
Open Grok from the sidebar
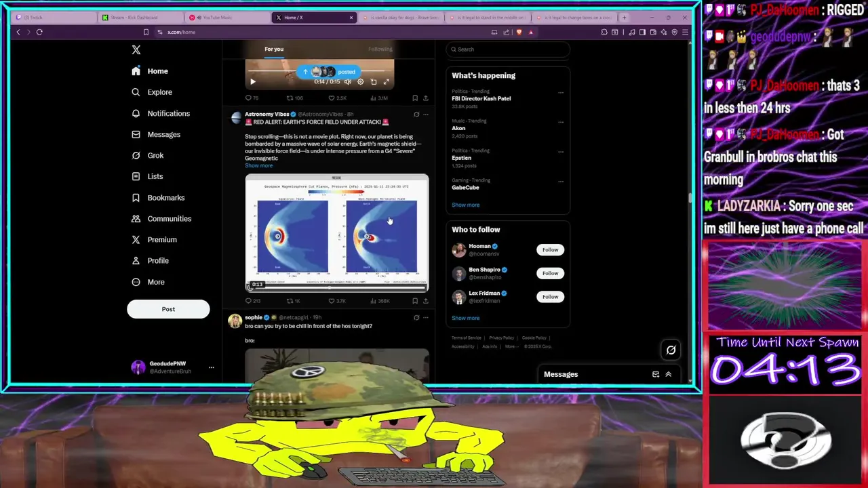coord(148,155)
